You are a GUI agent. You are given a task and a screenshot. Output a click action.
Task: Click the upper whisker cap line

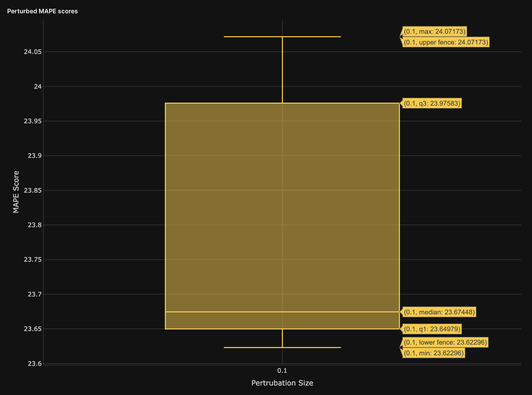(x=256, y=37)
